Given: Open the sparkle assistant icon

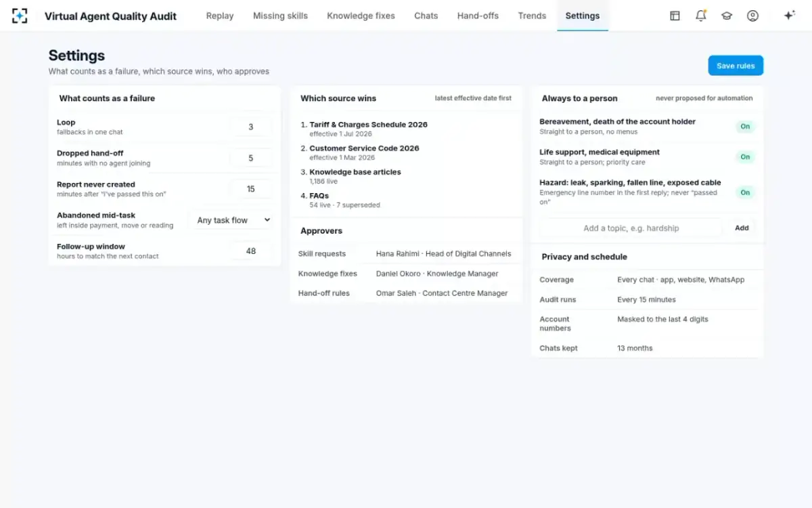Looking at the screenshot, I should (x=789, y=16).
